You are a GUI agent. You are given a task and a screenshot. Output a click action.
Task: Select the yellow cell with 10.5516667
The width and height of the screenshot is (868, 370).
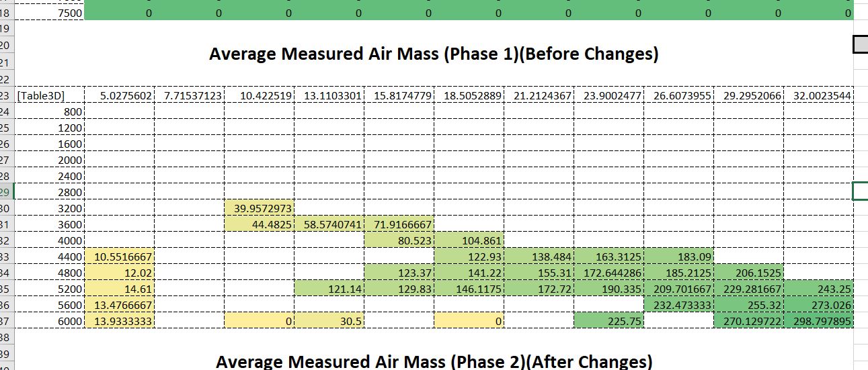[120, 257]
